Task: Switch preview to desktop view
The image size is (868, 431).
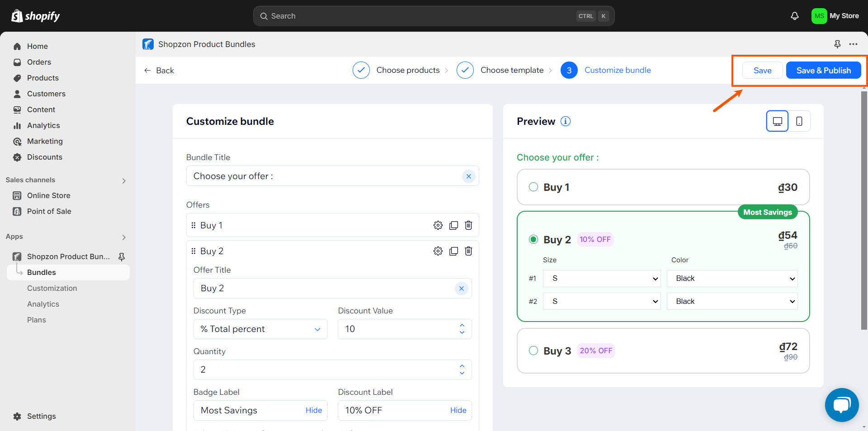Action: click(777, 121)
